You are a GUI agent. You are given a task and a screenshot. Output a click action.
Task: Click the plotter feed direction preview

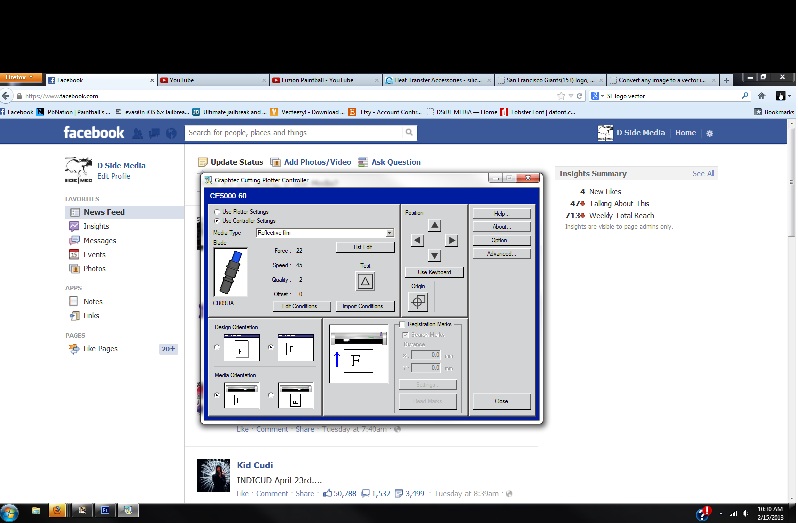coord(359,354)
